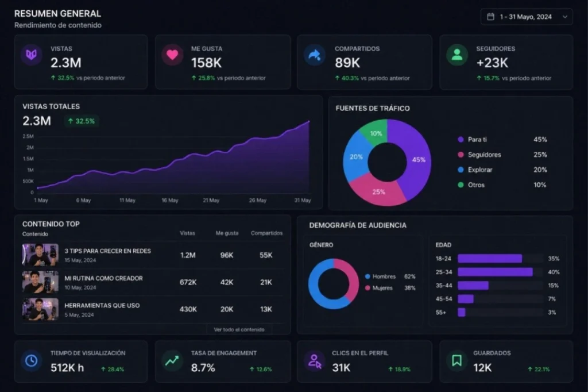
Task: Click the Para ti purple legend dot
Action: [x=461, y=140]
